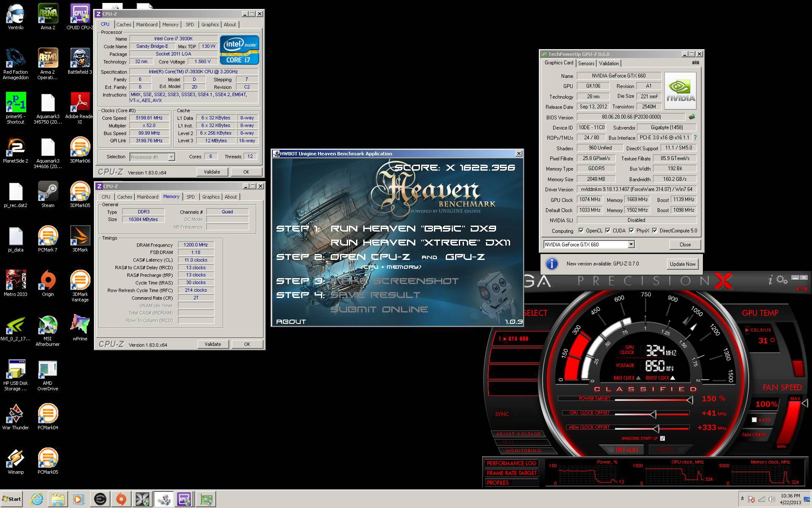Screen dimensions: 812x508
Task: Open the Processor #1 selection dropdown
Action: pyautogui.click(x=171, y=157)
